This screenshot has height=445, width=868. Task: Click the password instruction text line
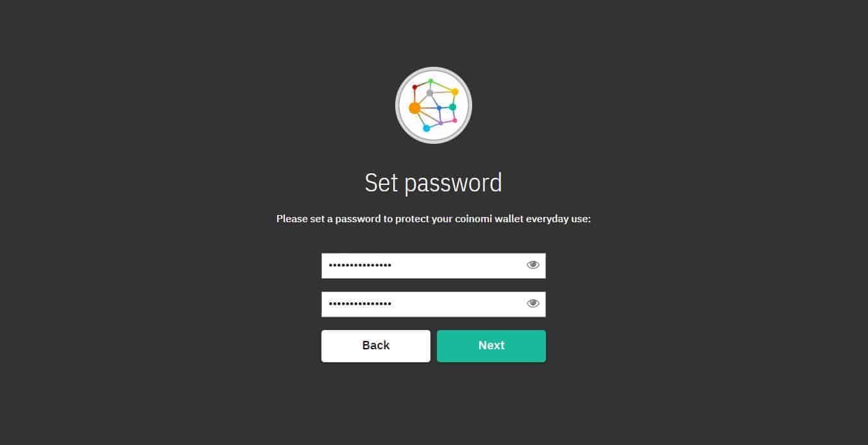pos(434,219)
